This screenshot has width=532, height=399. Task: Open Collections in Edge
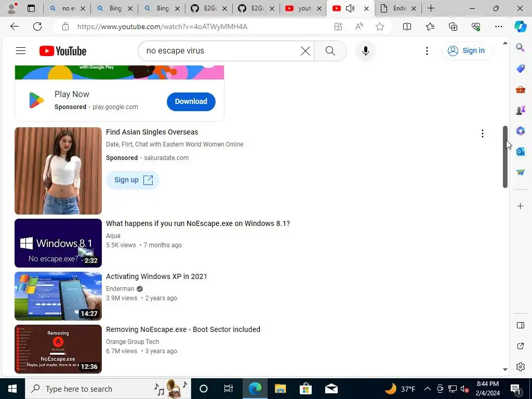453,26
